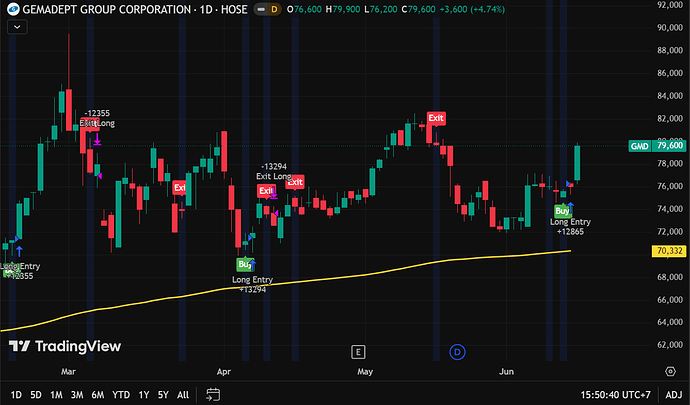Click the '-13294 Exit Long' trade label
Image resolution: width=690 pixels, height=405 pixels.
pos(274,171)
